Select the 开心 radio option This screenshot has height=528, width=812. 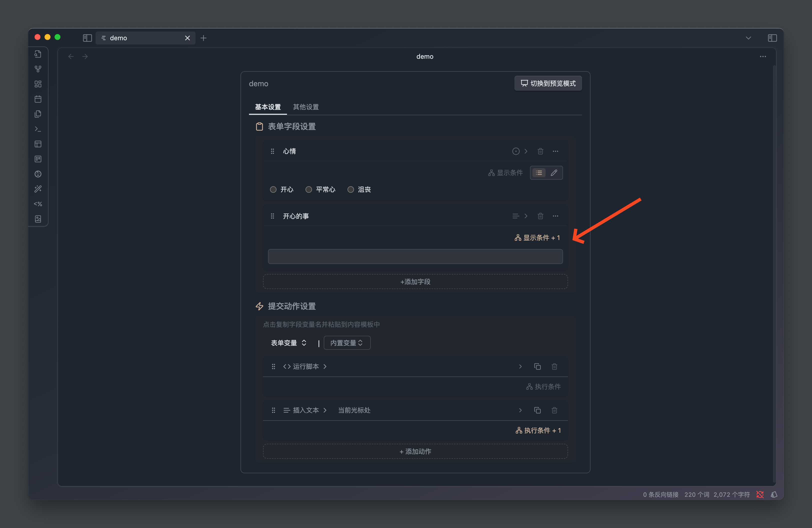(273, 189)
